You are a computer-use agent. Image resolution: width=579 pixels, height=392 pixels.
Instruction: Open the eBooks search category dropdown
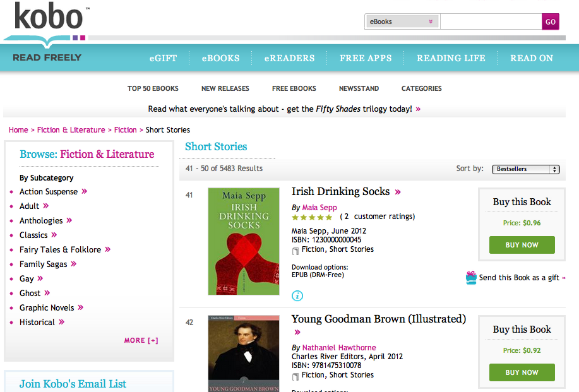[x=402, y=21]
